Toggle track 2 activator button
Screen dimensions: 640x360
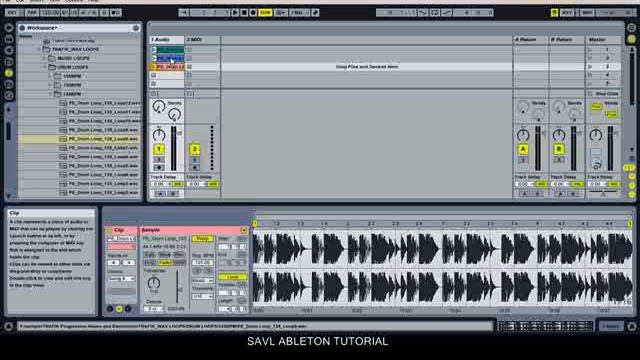pos(195,149)
